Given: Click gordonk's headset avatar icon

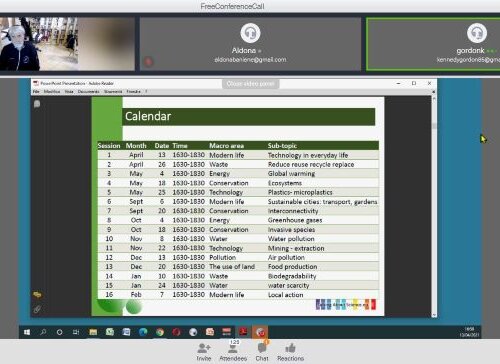Looking at the screenshot, I should (x=477, y=33).
